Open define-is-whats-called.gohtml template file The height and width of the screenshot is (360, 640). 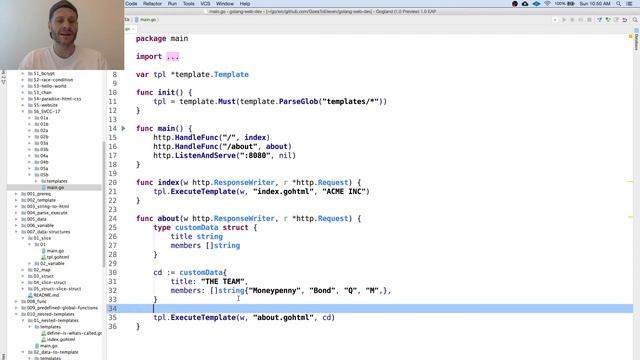tap(71, 333)
